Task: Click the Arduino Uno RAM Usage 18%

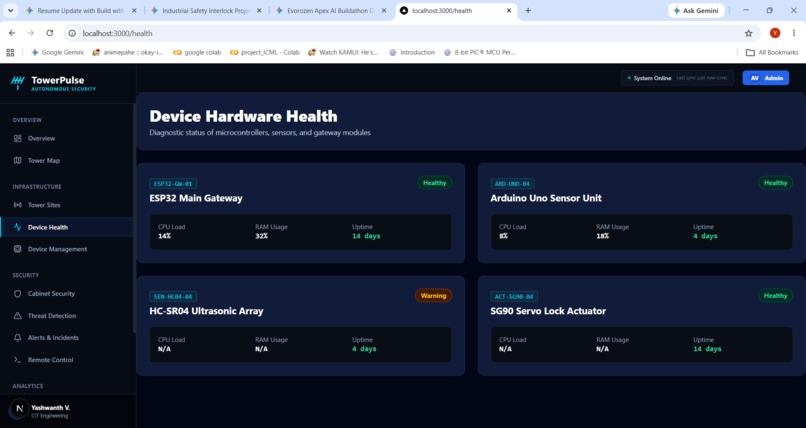Action: tap(602, 236)
